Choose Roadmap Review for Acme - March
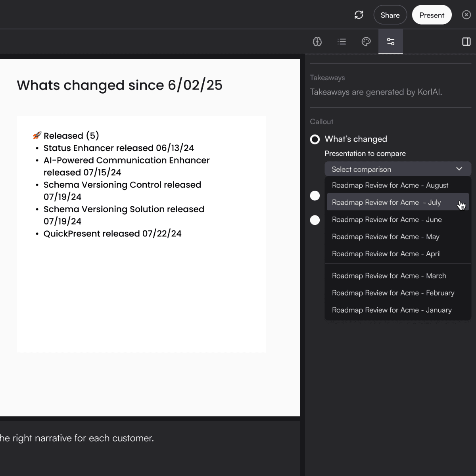476x476 pixels. (398, 276)
